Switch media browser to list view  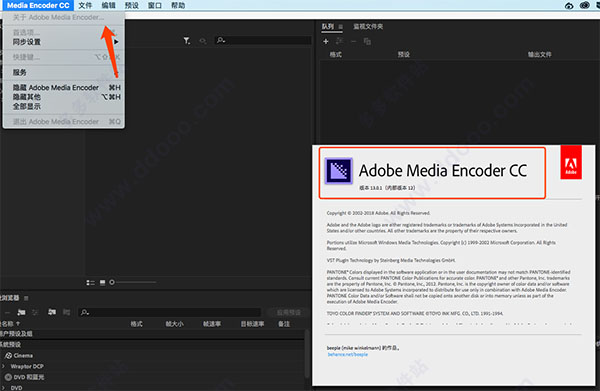click(90, 282)
